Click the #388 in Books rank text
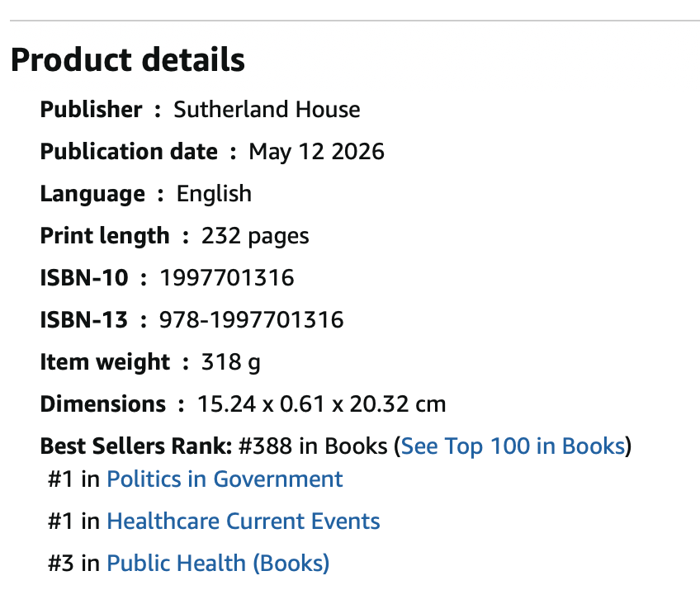Screen dimensions: 700x604 (x=313, y=446)
